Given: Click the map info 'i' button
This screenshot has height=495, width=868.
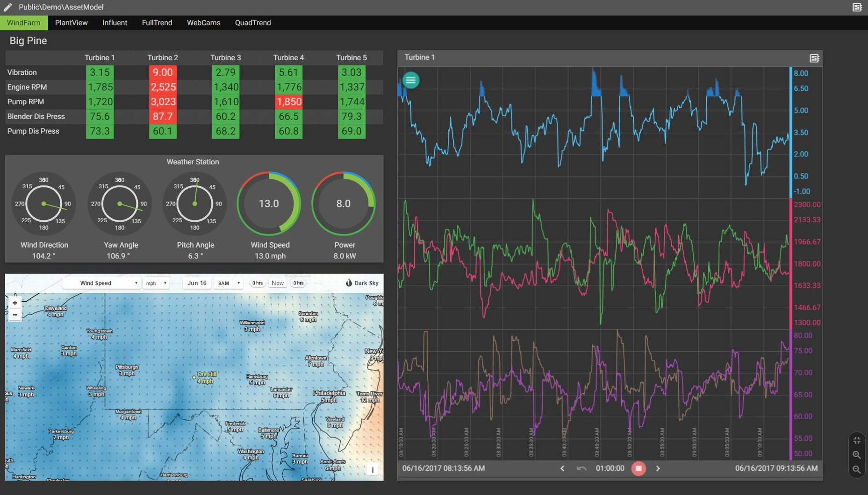Looking at the screenshot, I should [x=372, y=469].
